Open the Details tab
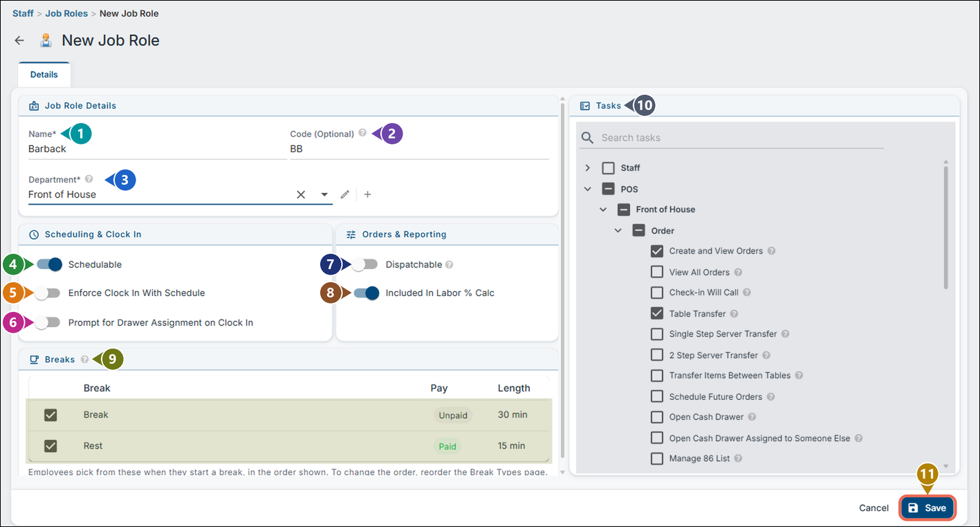This screenshot has width=980, height=527. 44,75
